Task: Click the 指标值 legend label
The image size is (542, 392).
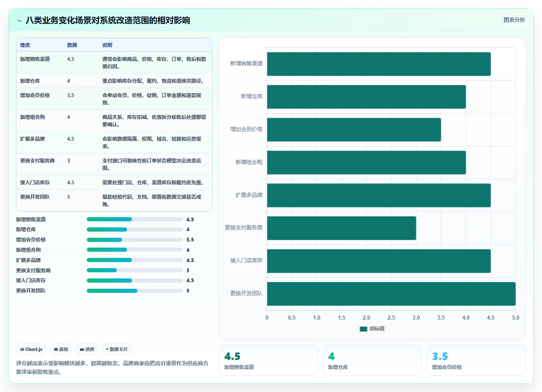Action: [377, 329]
